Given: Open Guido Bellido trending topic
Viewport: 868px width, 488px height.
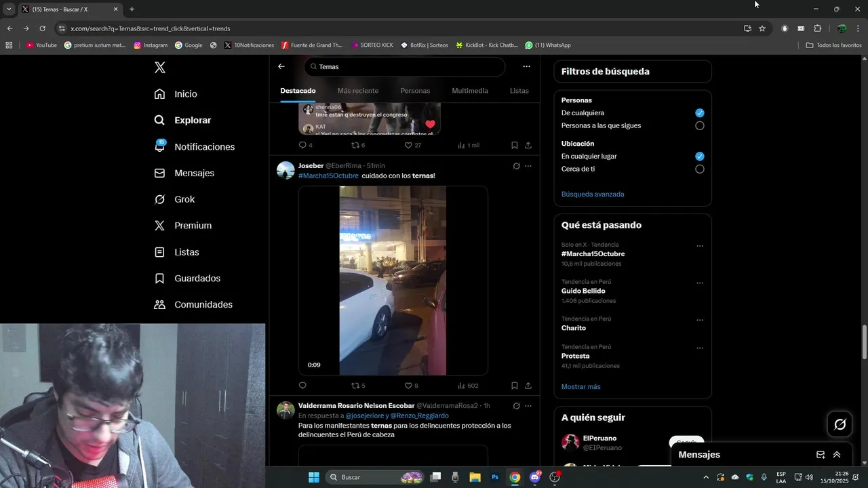Looking at the screenshot, I should (x=583, y=291).
